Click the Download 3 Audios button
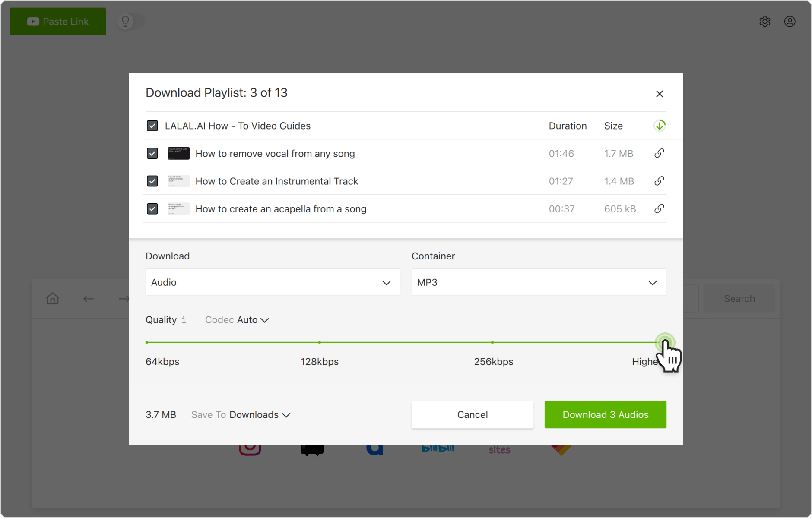The width and height of the screenshot is (812, 518). (605, 414)
